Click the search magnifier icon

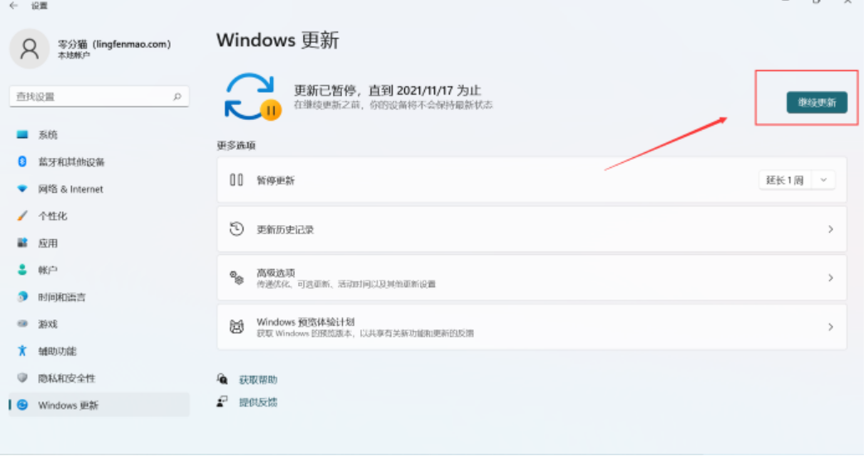tap(177, 96)
